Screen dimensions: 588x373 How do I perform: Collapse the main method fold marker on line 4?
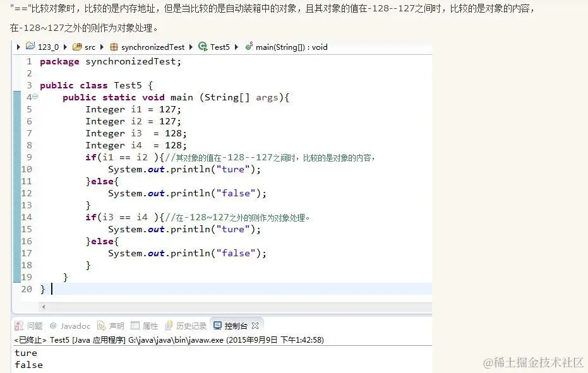35,97
